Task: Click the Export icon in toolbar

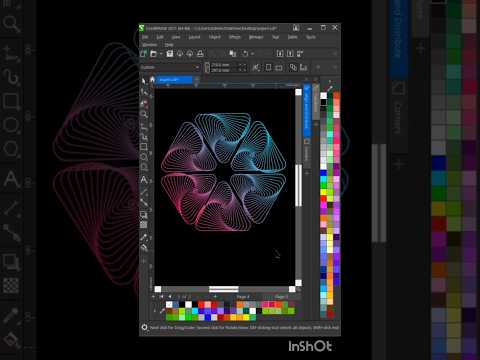Action: point(290,54)
